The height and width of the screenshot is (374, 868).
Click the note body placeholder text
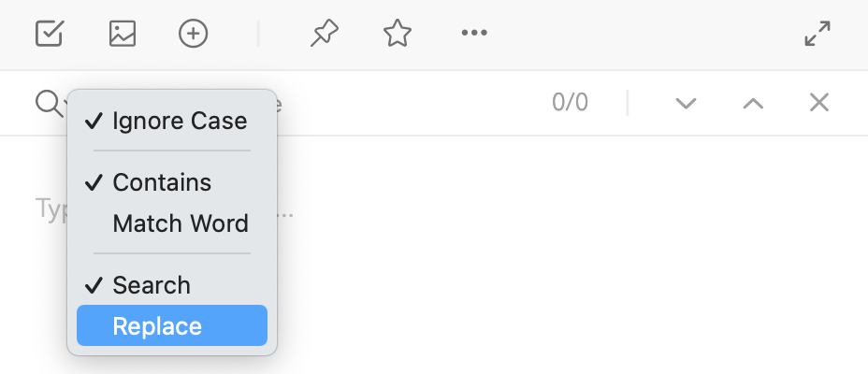[164, 211]
